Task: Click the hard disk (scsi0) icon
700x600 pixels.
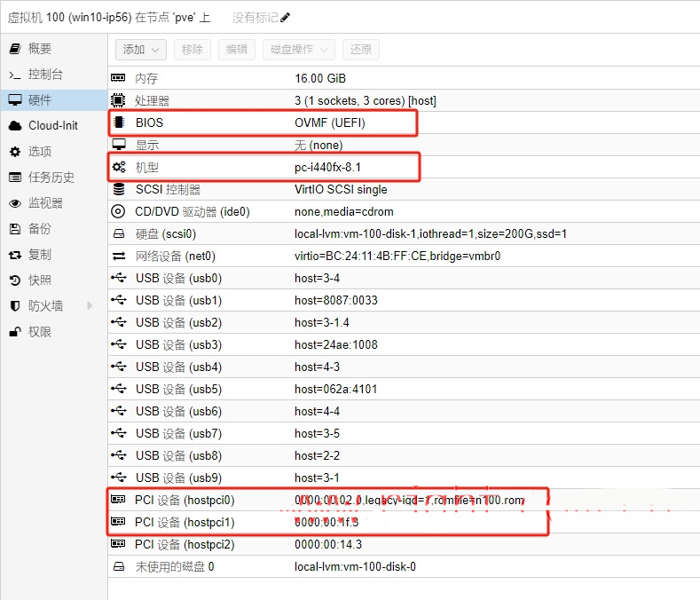Action: [118, 234]
